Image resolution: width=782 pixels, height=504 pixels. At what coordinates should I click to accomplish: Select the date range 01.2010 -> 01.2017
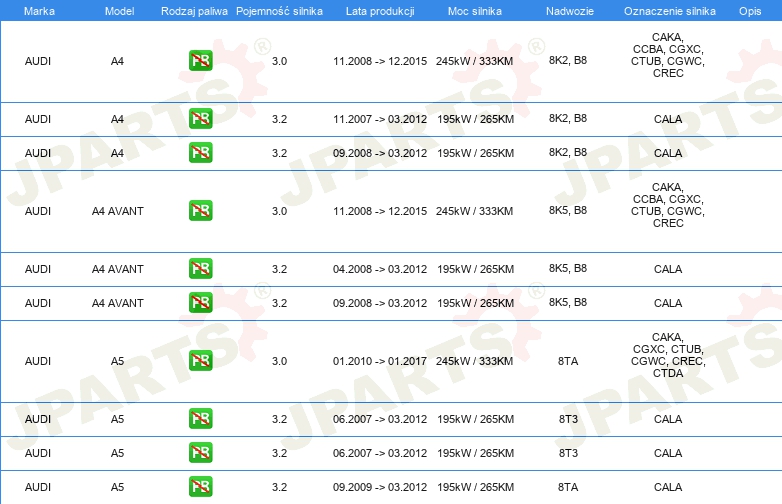(x=380, y=361)
